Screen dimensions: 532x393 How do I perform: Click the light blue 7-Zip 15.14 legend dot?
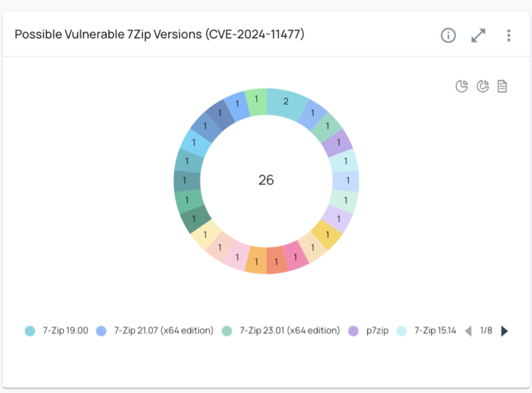401,331
